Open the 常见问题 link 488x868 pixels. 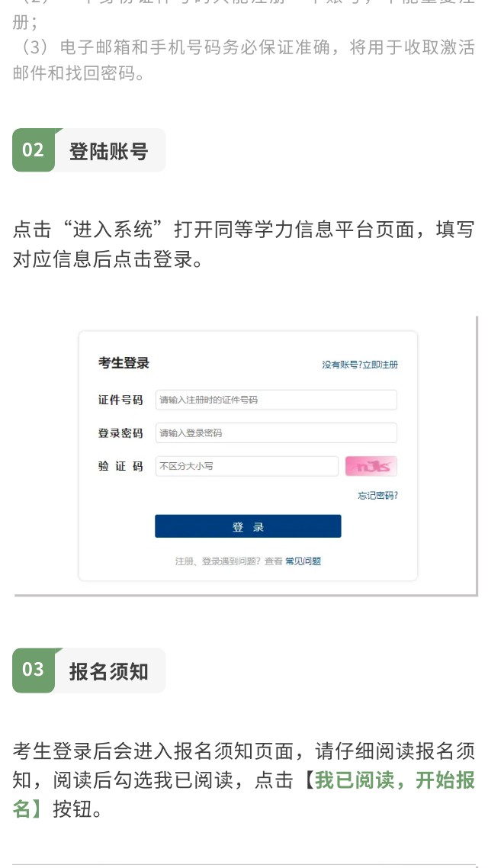(x=303, y=561)
